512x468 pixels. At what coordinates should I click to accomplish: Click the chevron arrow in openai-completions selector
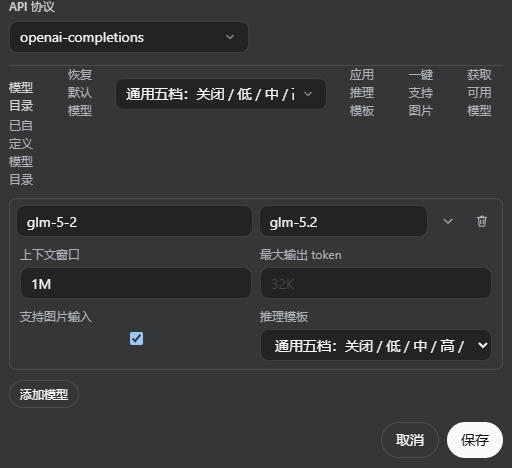(230, 37)
